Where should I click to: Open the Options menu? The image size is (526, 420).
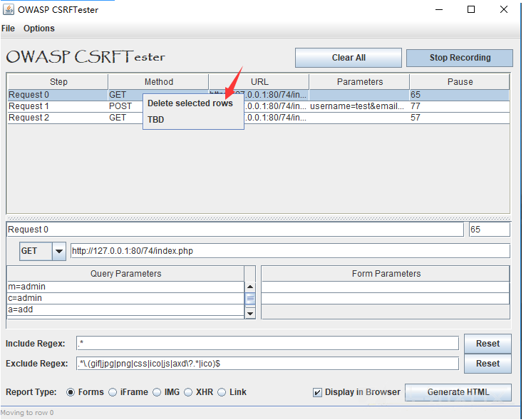coord(39,29)
